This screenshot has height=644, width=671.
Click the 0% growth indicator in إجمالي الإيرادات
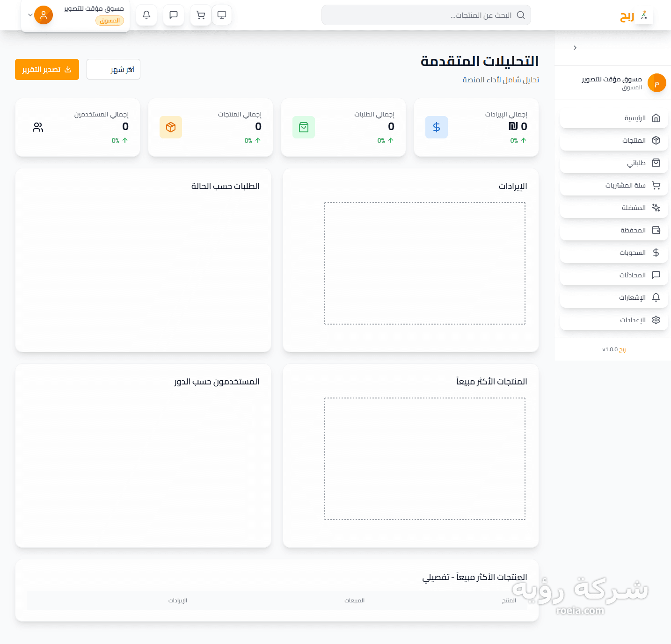(x=518, y=140)
